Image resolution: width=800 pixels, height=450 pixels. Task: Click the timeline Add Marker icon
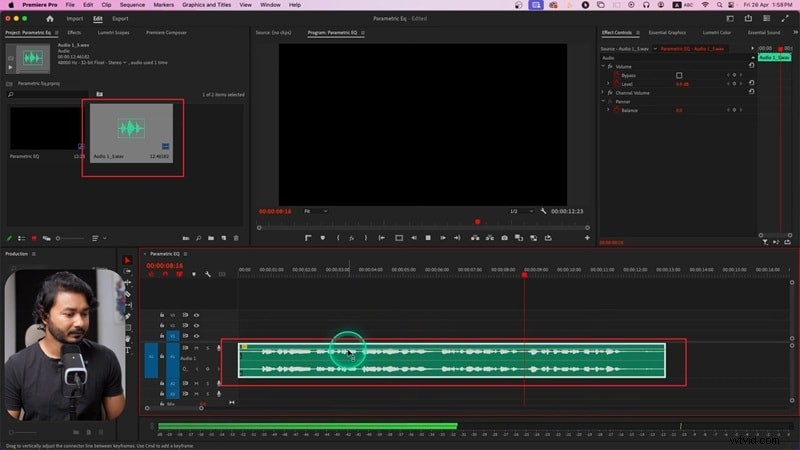point(194,274)
